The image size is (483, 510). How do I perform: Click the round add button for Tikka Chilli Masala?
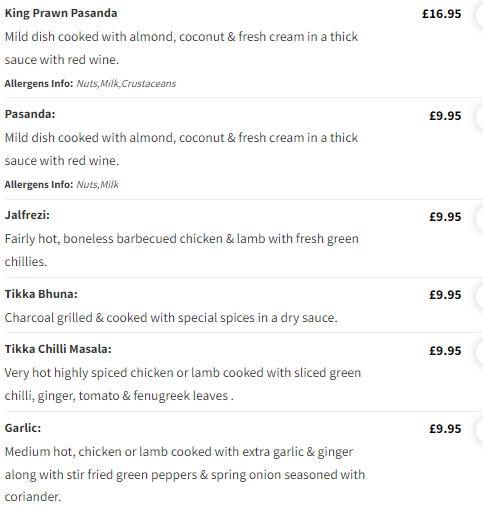480,351
